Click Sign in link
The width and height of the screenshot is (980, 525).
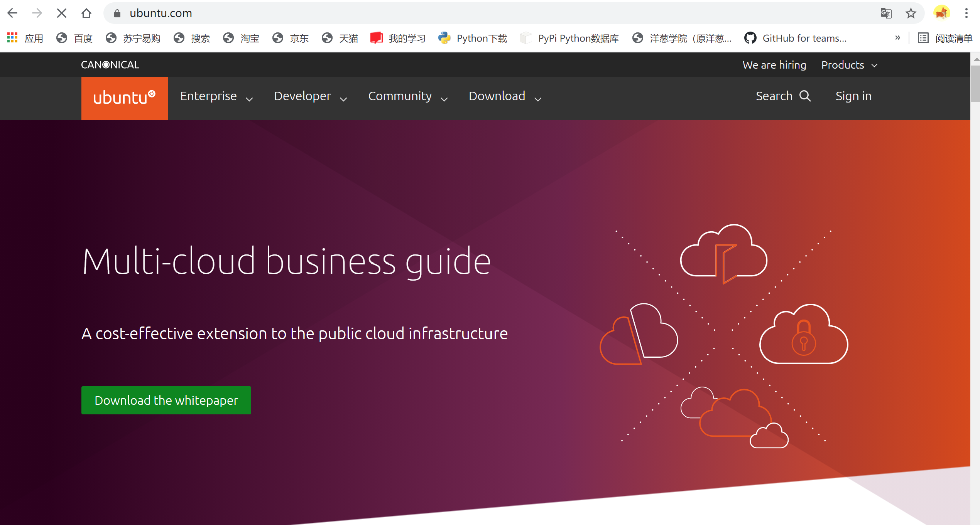(853, 96)
